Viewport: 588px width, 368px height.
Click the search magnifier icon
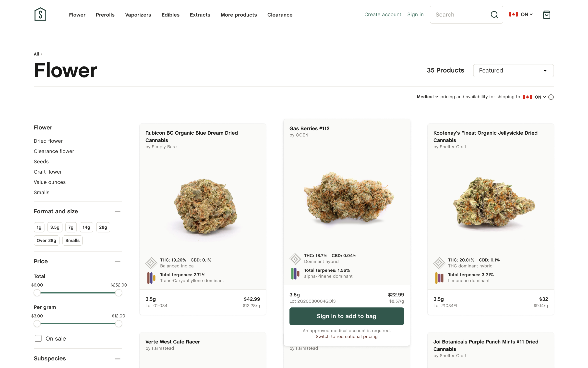(x=494, y=15)
